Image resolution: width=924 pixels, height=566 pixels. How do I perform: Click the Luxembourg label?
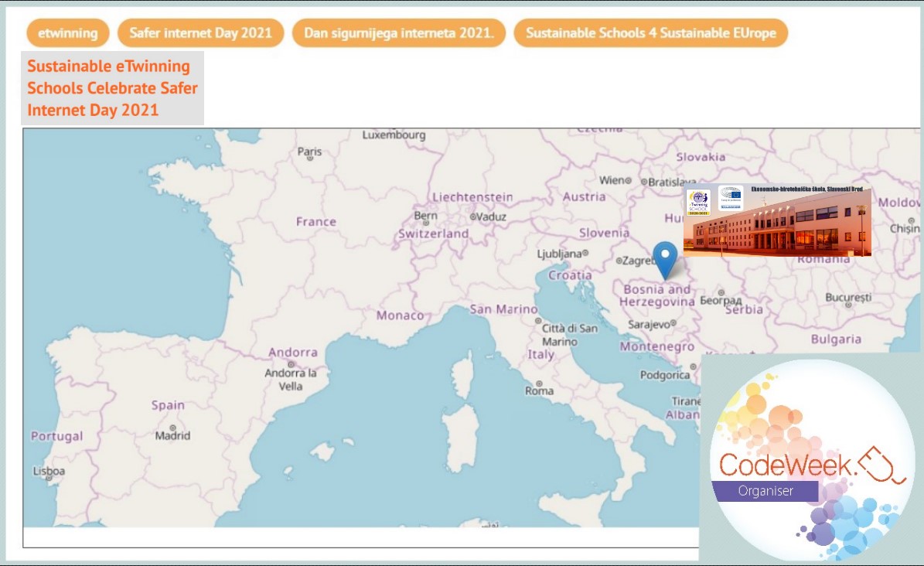coord(394,135)
